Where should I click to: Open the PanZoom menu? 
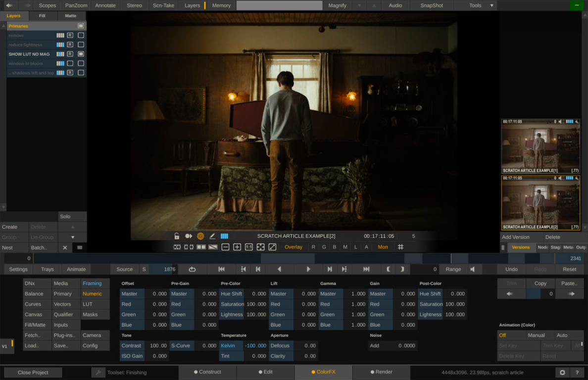click(x=76, y=5)
